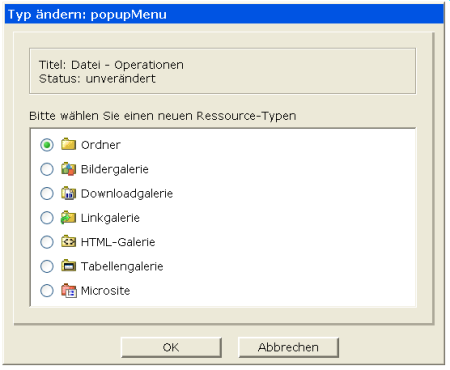Click the red Microsite icon
The width and height of the screenshot is (450, 370).
[68, 290]
